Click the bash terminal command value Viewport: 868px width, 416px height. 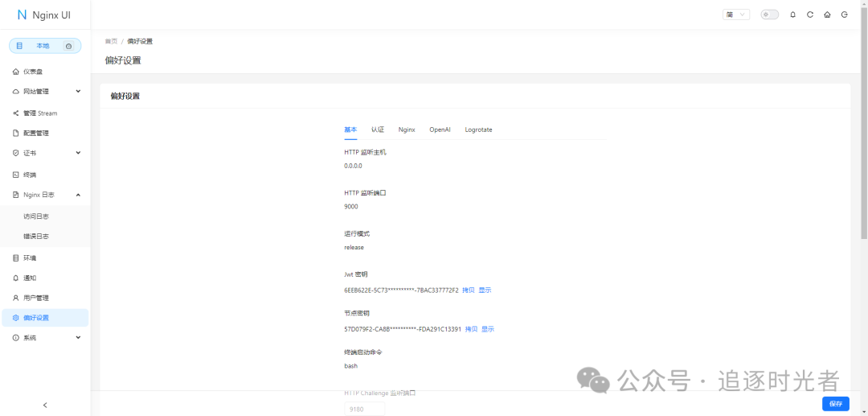351,366
